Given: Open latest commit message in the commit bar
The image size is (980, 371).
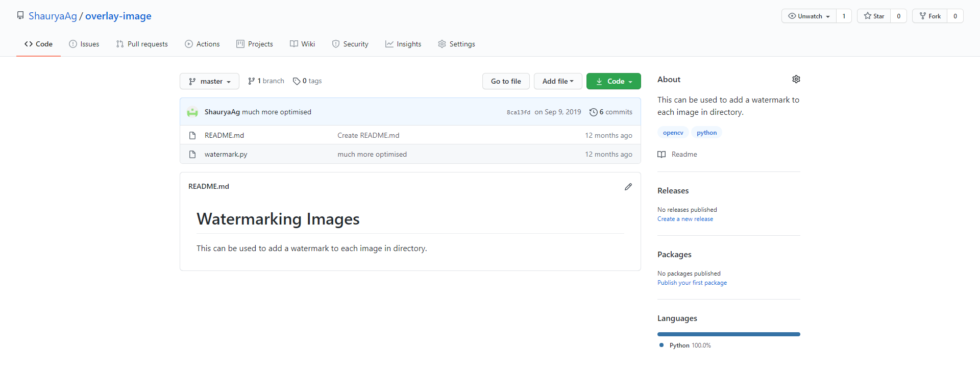Looking at the screenshot, I should (277, 112).
